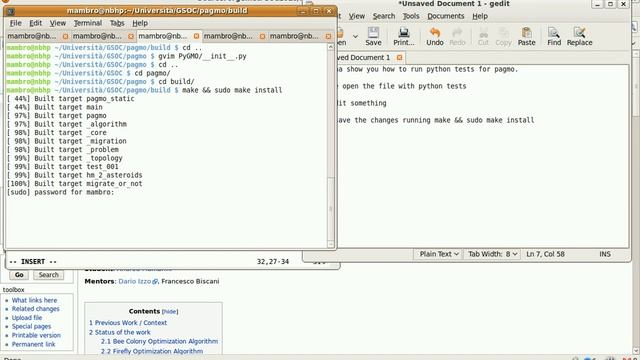This screenshot has width=640, height=360.
Task: Open gedit's Tools menu
Action: (411, 16)
